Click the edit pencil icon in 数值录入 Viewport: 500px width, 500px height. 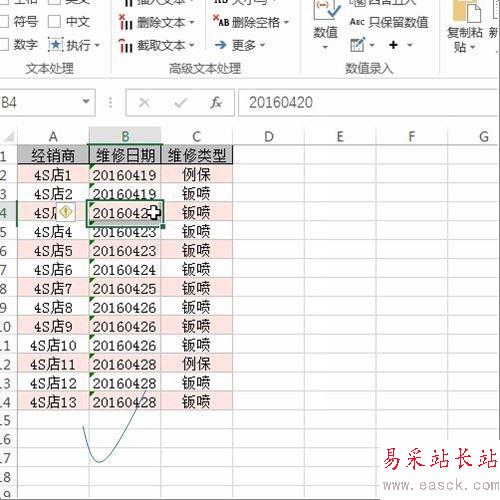(x=358, y=45)
